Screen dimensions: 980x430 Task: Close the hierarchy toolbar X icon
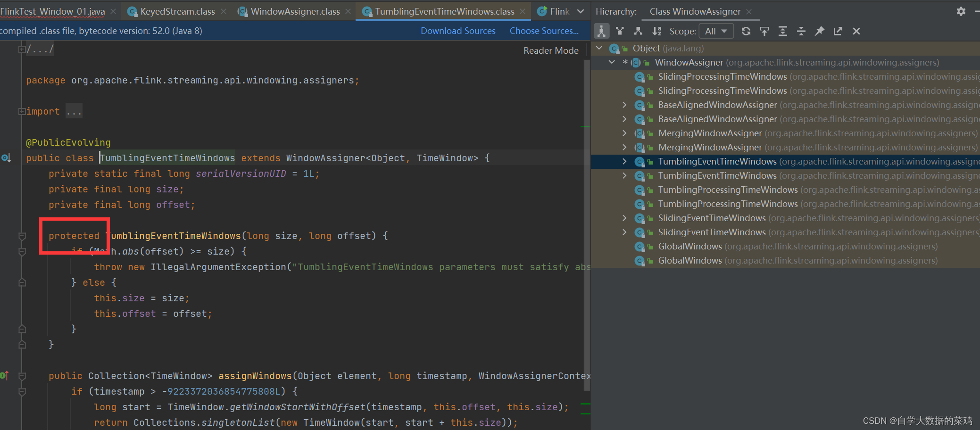856,31
